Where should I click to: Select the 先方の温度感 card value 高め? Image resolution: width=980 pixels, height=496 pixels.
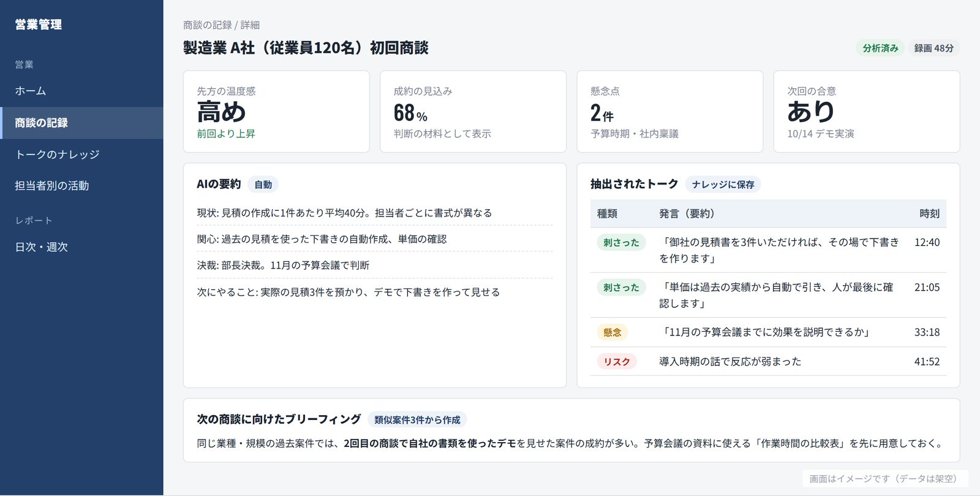click(221, 112)
